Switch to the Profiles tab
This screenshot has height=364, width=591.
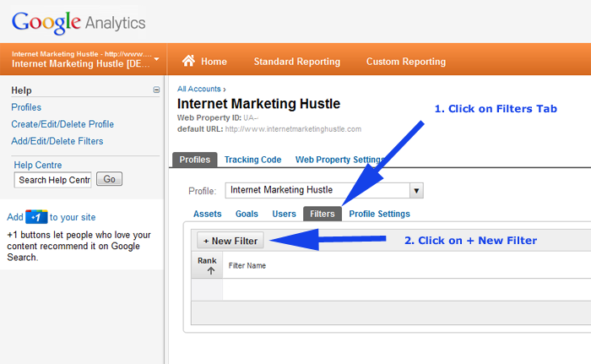tap(194, 160)
